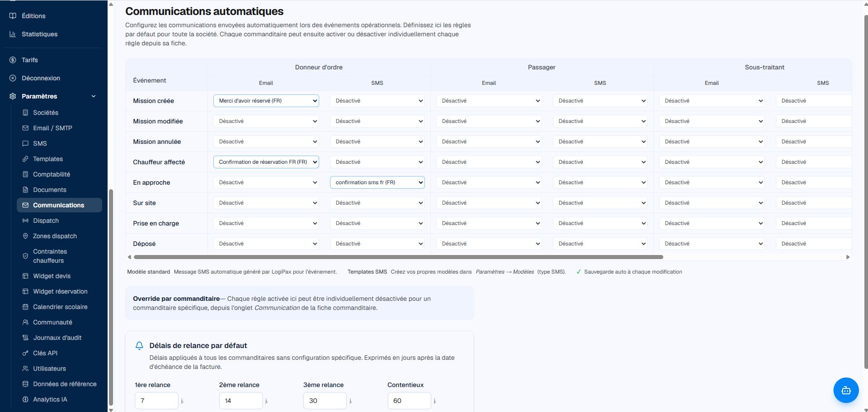Select Communications in the sidebar
This screenshot has height=412, width=868.
click(x=59, y=205)
